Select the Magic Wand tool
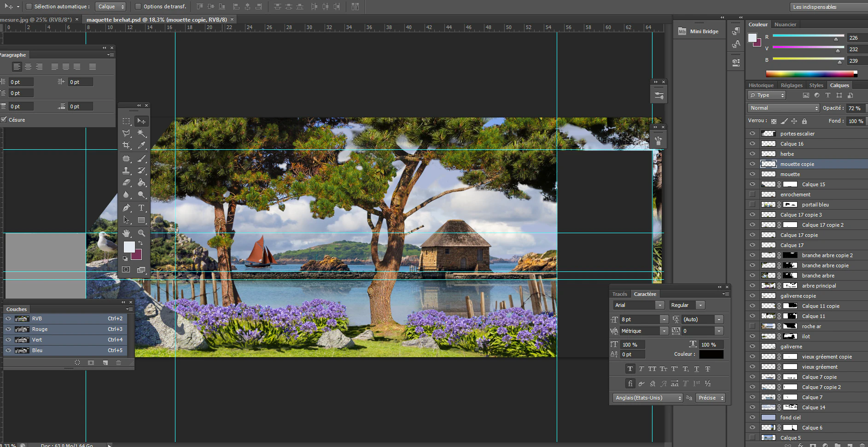The image size is (868, 447). click(x=141, y=133)
